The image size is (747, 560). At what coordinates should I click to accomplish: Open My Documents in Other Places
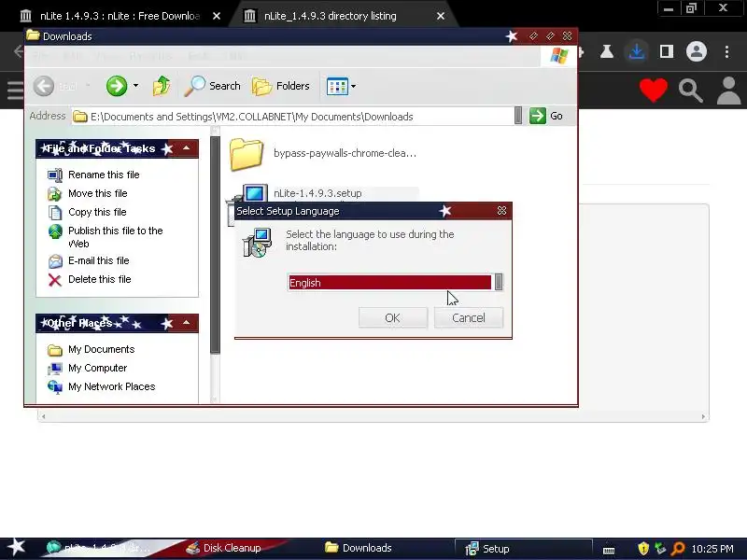pyautogui.click(x=102, y=349)
